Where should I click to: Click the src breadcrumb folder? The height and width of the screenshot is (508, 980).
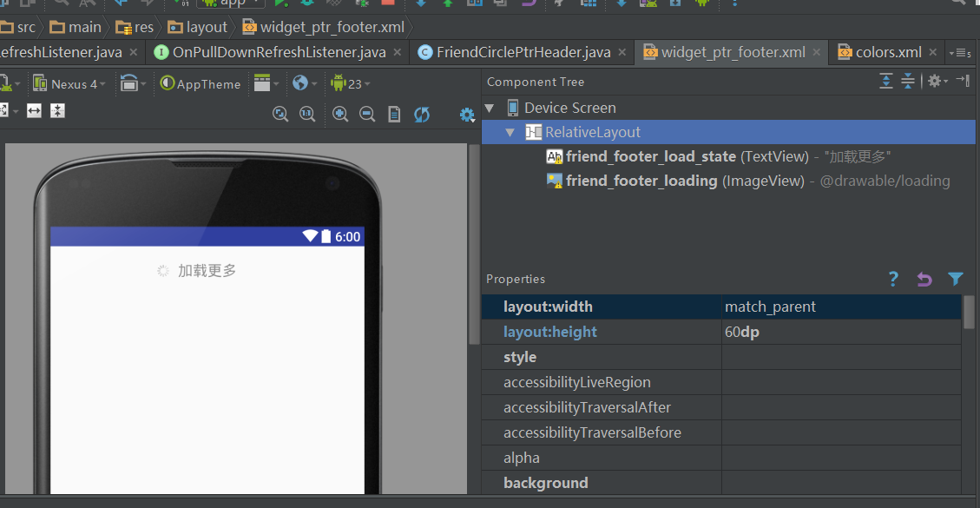(18, 27)
